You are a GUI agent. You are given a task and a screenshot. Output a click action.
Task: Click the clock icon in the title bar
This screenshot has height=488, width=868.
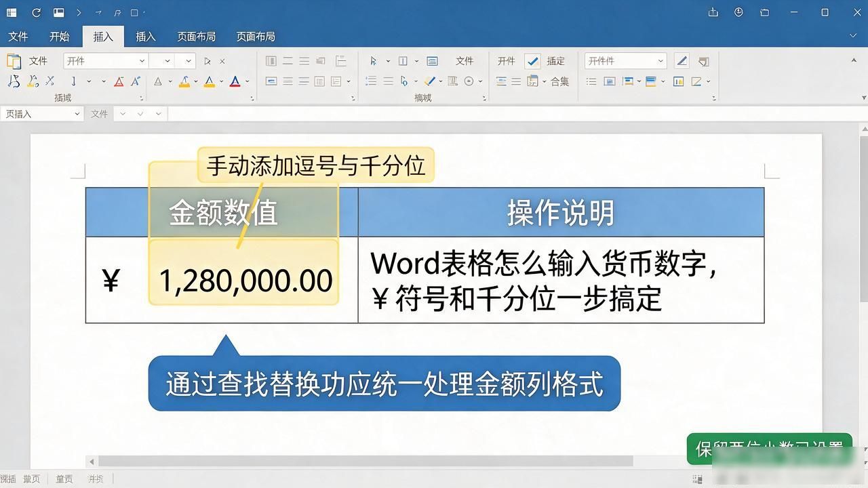coord(738,12)
